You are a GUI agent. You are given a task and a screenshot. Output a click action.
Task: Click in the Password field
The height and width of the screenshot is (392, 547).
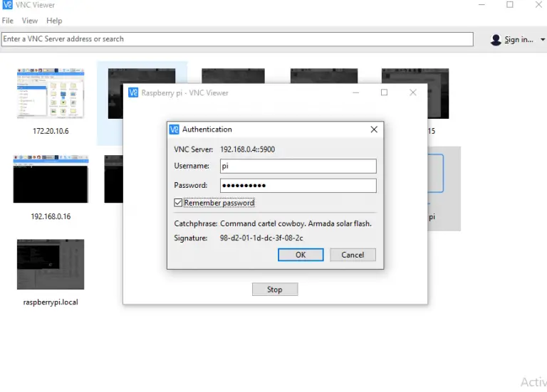(298, 186)
